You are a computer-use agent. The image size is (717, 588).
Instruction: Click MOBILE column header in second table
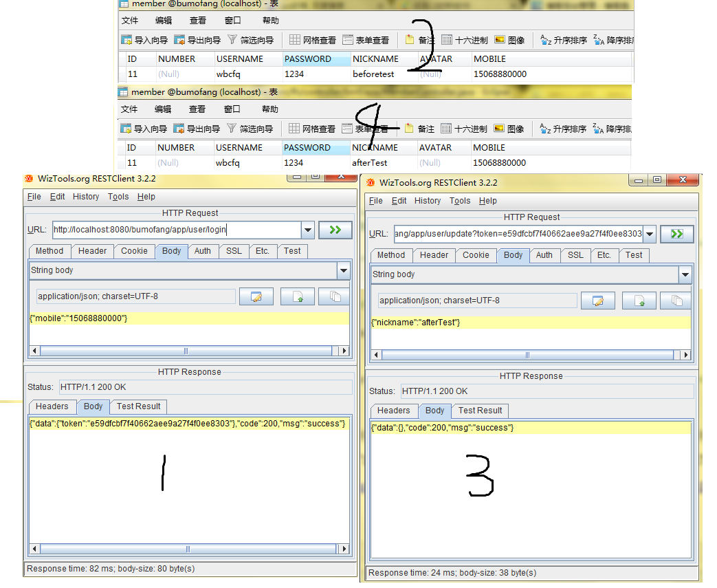point(551,148)
